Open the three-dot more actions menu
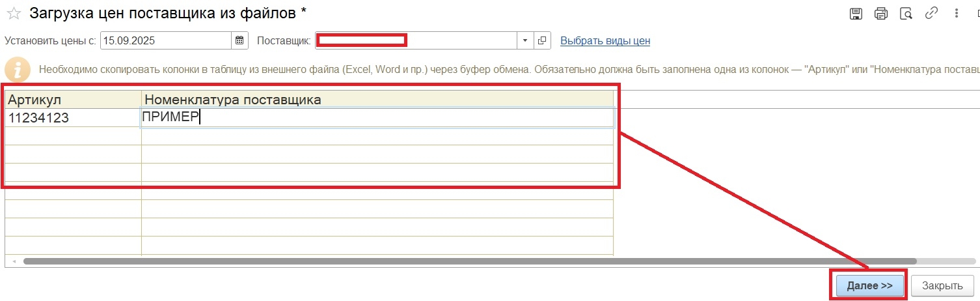 [x=956, y=13]
